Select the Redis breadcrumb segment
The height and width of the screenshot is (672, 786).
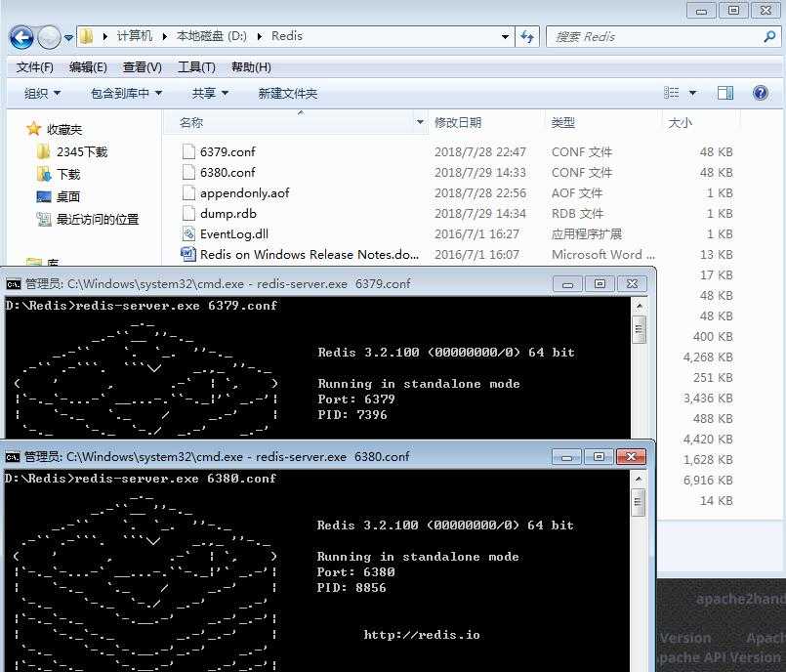(287, 36)
